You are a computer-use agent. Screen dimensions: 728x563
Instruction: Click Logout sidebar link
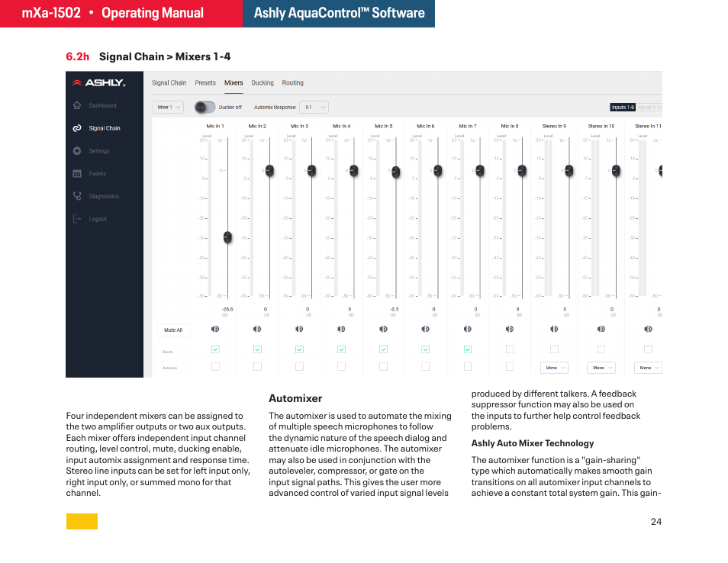98,219
